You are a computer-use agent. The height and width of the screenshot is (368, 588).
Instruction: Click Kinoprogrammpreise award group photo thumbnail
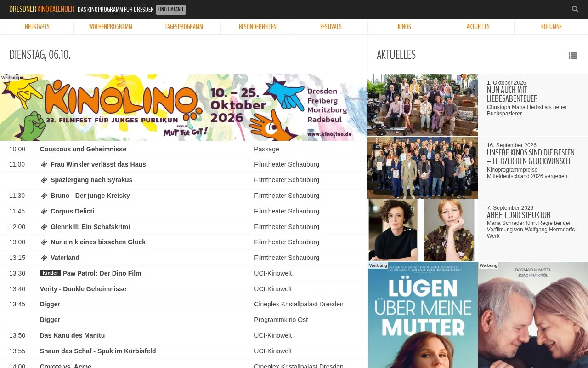423,167
